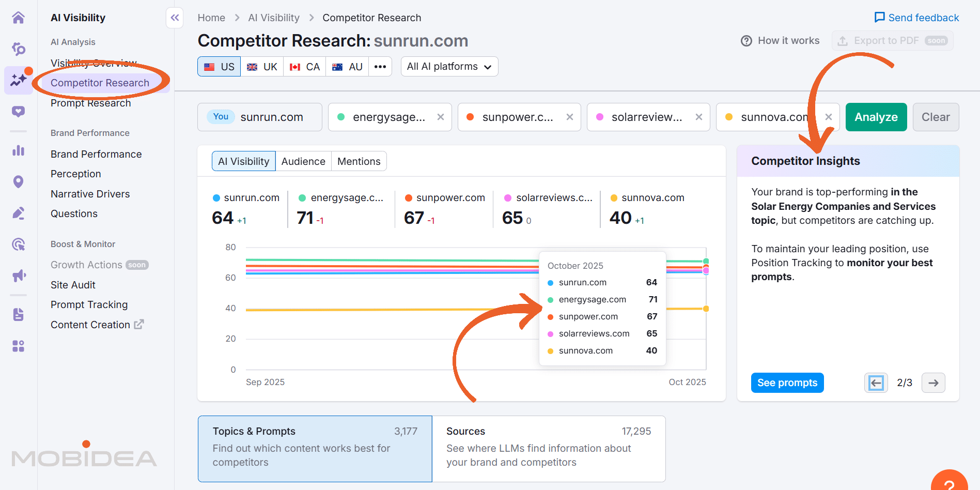Expand the extra countries ellipsis menu

coord(380,66)
